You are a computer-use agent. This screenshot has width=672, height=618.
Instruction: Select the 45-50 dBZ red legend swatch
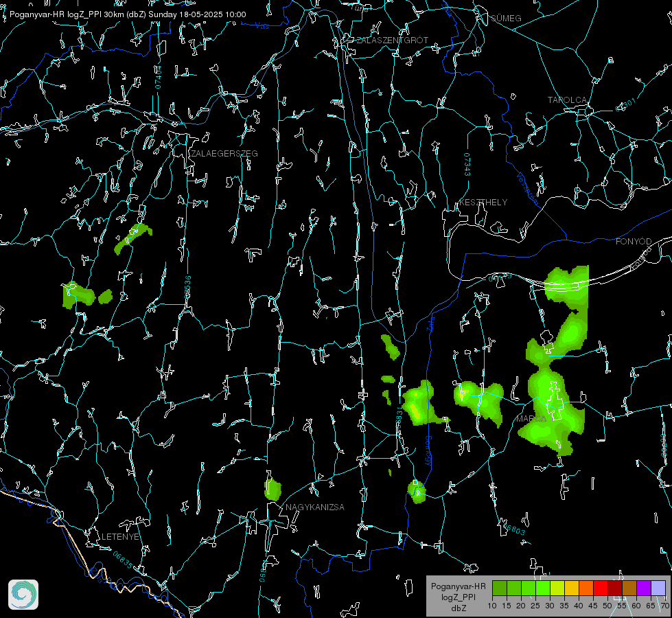pyautogui.click(x=601, y=588)
